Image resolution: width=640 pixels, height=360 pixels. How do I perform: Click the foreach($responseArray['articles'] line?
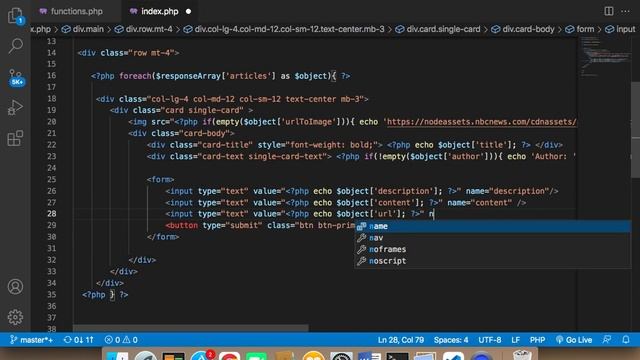(220, 76)
